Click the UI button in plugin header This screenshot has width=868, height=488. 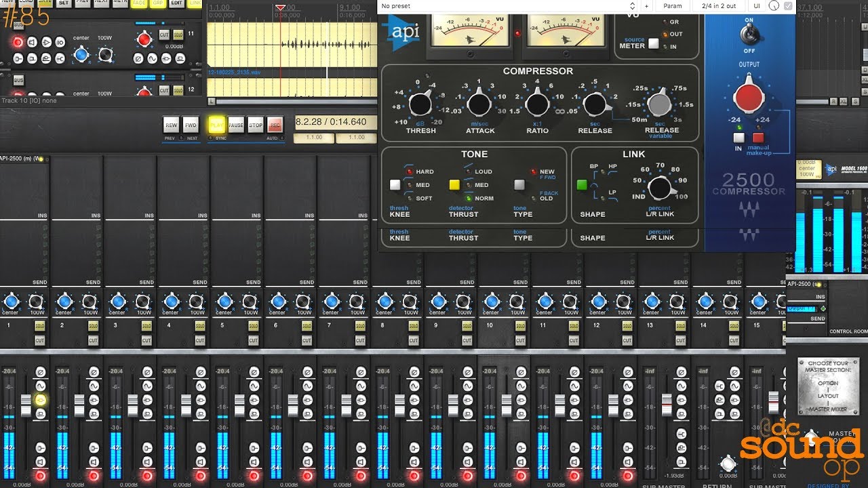click(757, 6)
